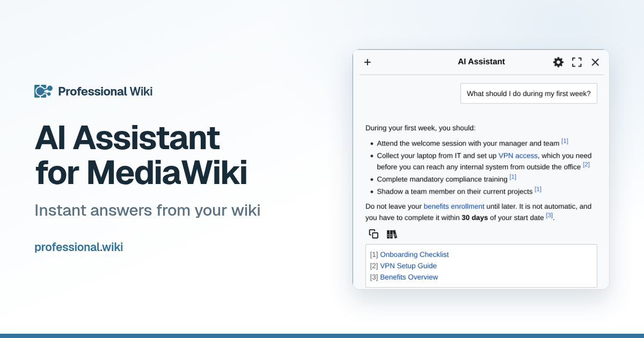
Task: Click citation [1] after welcome session
Action: click(565, 141)
